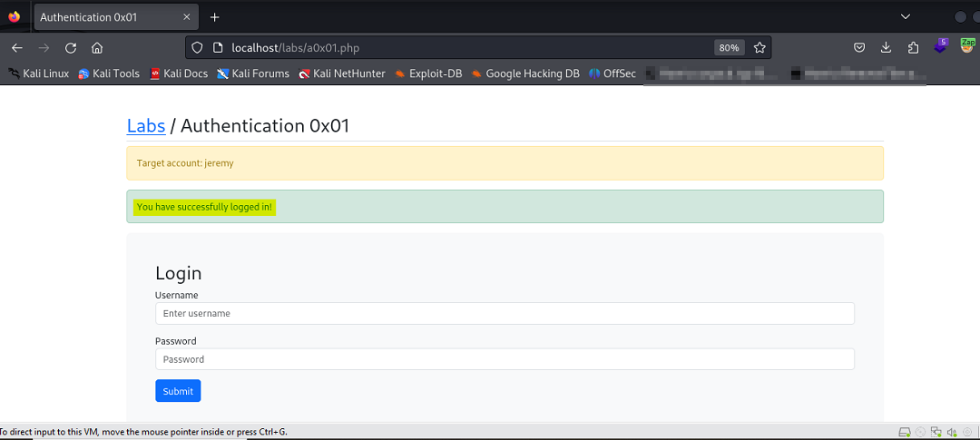The height and width of the screenshot is (440, 980).
Task: Click the page info document icon
Action: tap(218, 47)
